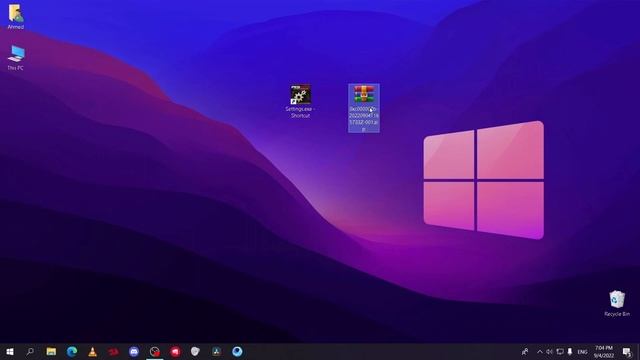Open the volume speaker control
This screenshot has width=640, height=360.
tap(549, 351)
